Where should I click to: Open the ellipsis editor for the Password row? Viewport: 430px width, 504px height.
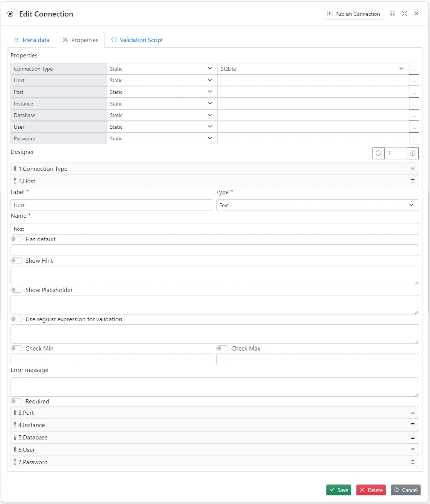(414, 138)
